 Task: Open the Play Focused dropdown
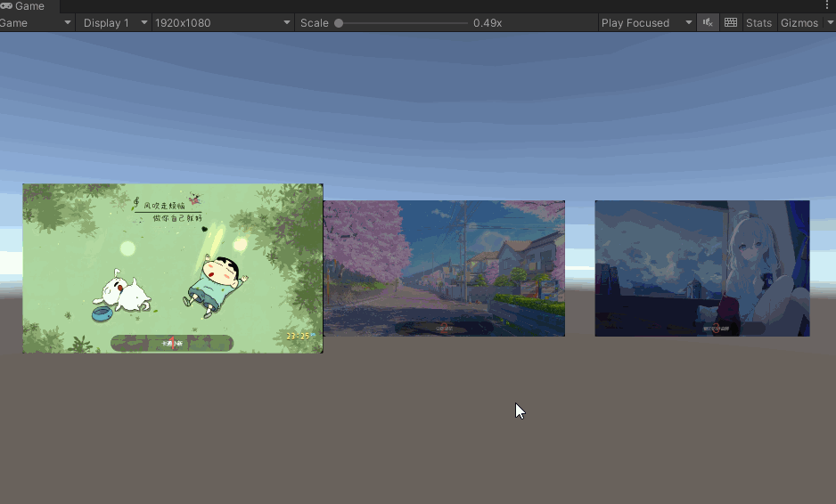point(646,23)
